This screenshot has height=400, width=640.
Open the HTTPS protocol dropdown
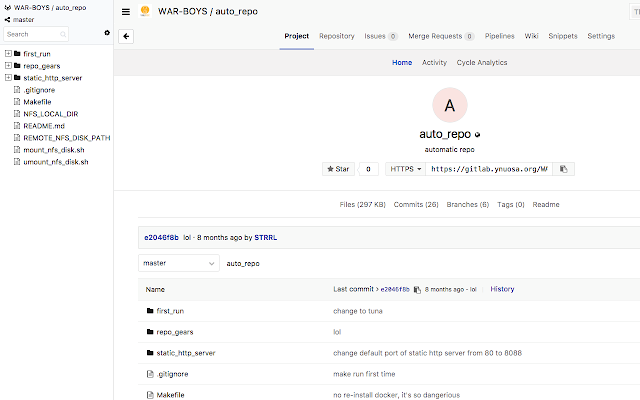click(405, 169)
